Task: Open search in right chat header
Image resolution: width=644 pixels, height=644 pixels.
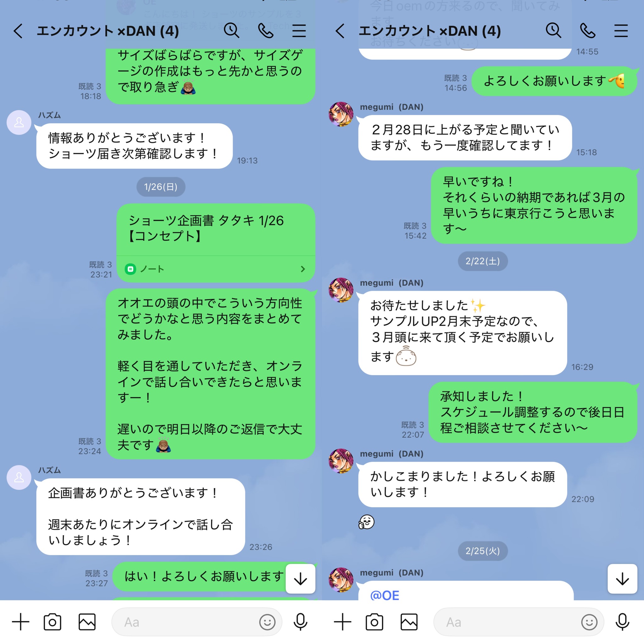Action: click(x=553, y=31)
